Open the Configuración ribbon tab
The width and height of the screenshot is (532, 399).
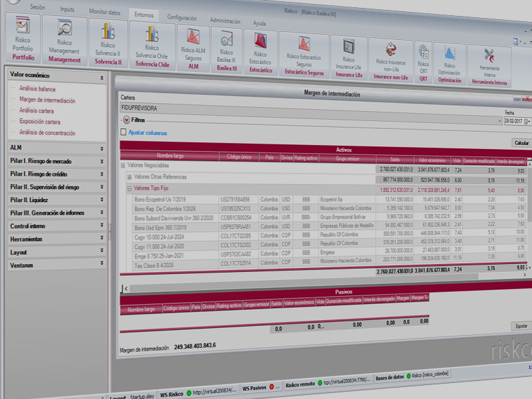point(182,18)
